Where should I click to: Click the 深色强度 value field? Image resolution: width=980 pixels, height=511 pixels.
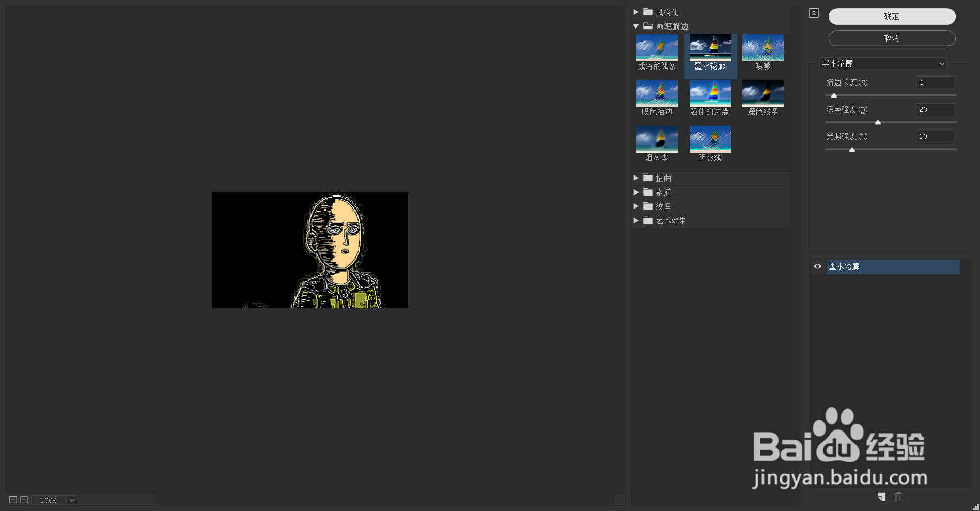[x=936, y=110]
